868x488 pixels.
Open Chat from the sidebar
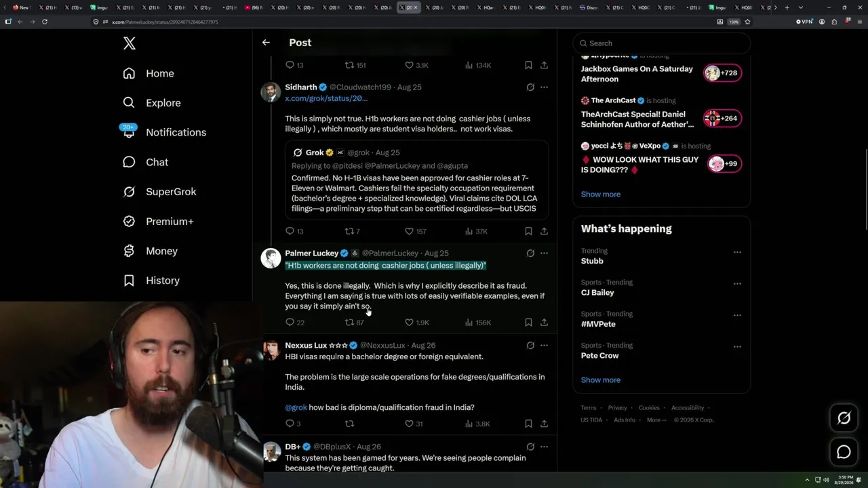pyautogui.click(x=146, y=162)
